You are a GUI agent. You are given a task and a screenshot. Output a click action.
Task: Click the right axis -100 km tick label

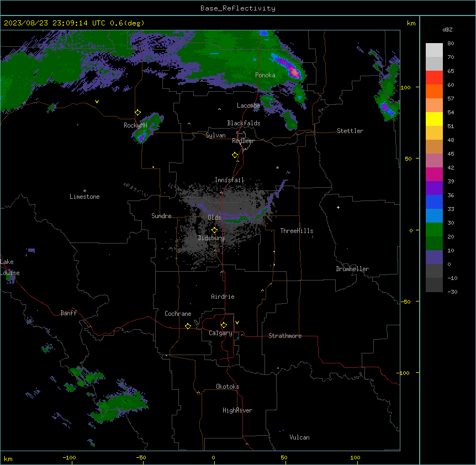[404, 373]
